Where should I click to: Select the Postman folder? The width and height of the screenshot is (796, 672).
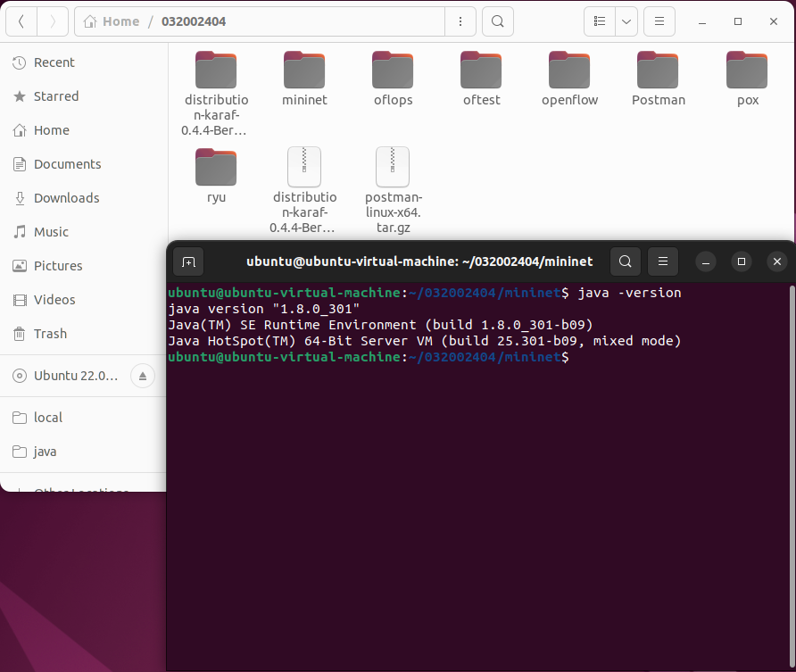[x=658, y=79]
